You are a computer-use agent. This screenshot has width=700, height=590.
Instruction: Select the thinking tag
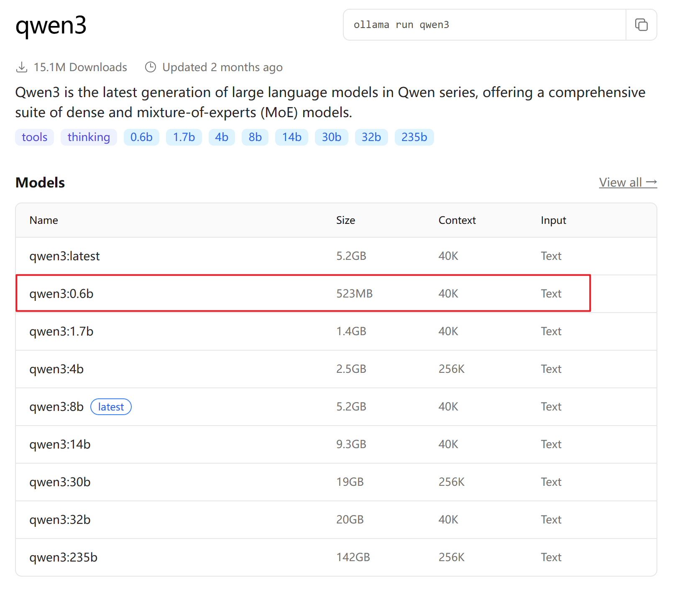89,137
